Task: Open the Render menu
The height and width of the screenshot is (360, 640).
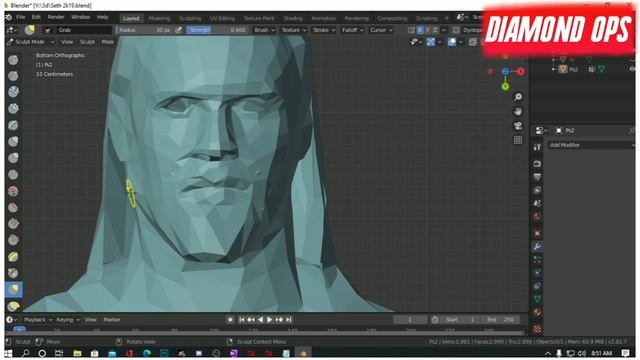Action: 56,17
